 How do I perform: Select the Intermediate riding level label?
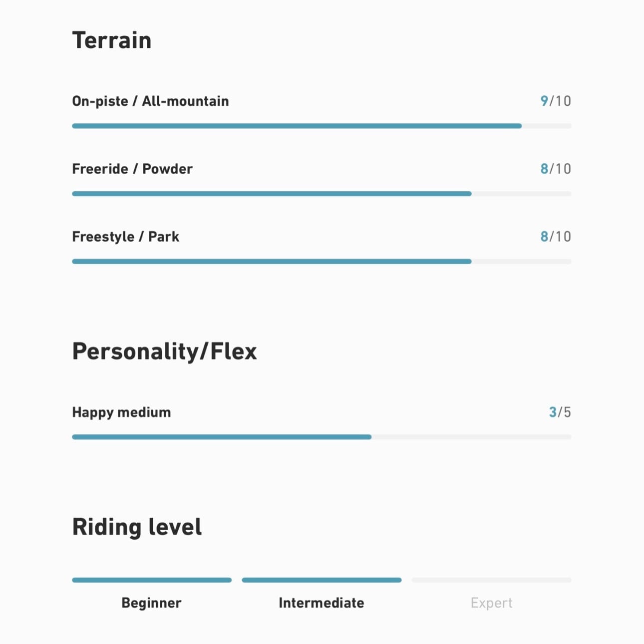(x=322, y=603)
